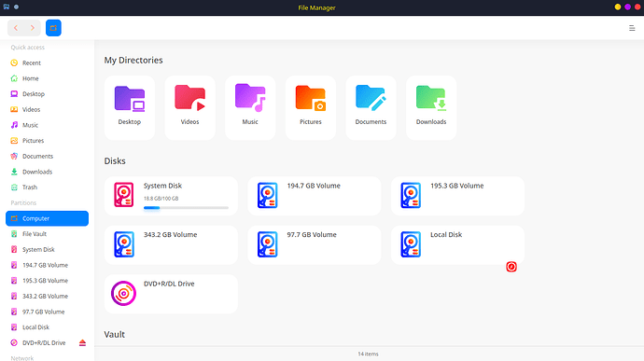
Task: Select DVD+R/DL Drive in the sidebar
Action: coord(47,343)
